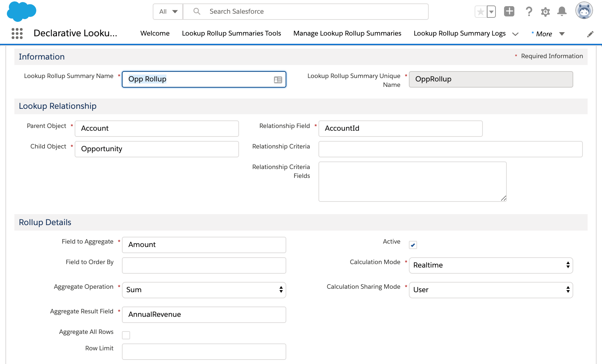Open Salesforce Help via the question mark icon

pyautogui.click(x=529, y=11)
